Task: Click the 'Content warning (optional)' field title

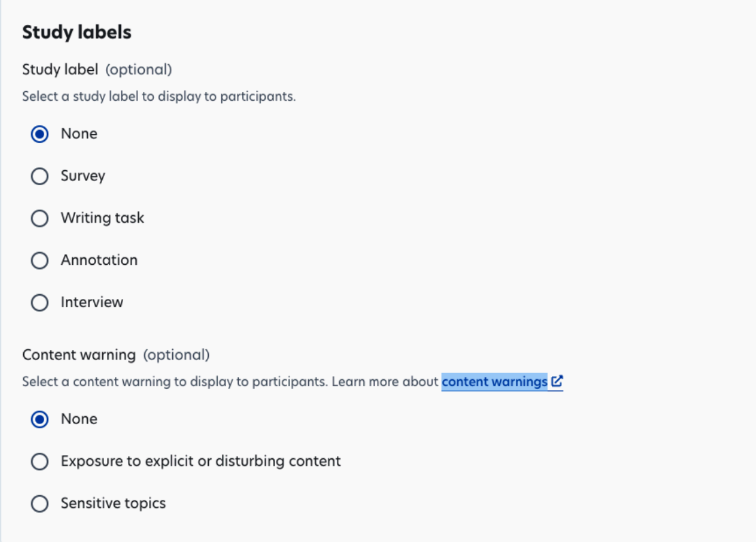Action: [116, 355]
